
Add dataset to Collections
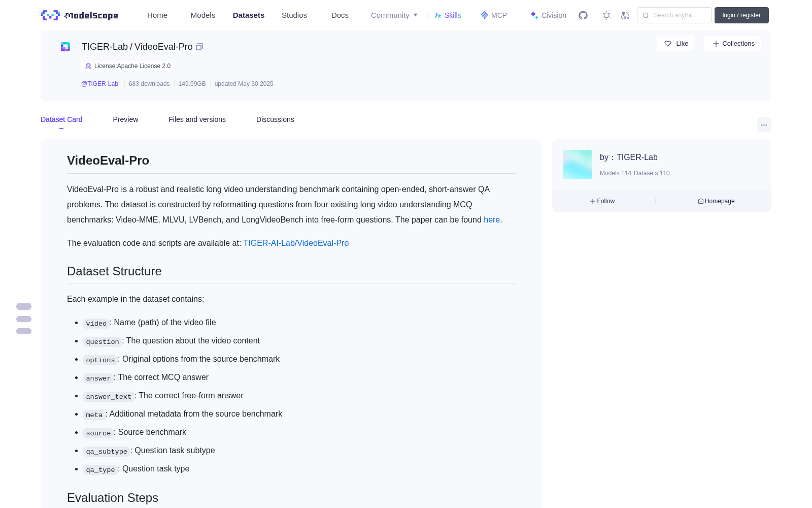tap(733, 44)
